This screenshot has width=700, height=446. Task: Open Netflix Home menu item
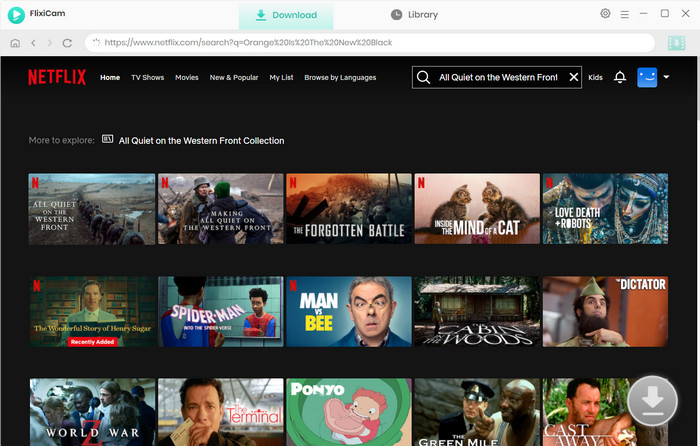(110, 77)
